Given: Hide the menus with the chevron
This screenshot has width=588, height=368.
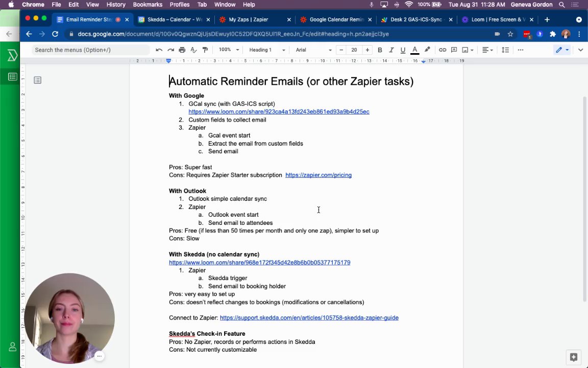Looking at the screenshot, I should click(x=580, y=50).
